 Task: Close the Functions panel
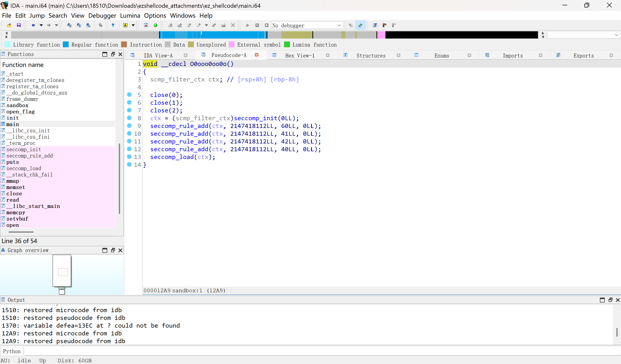pyautogui.click(x=120, y=54)
